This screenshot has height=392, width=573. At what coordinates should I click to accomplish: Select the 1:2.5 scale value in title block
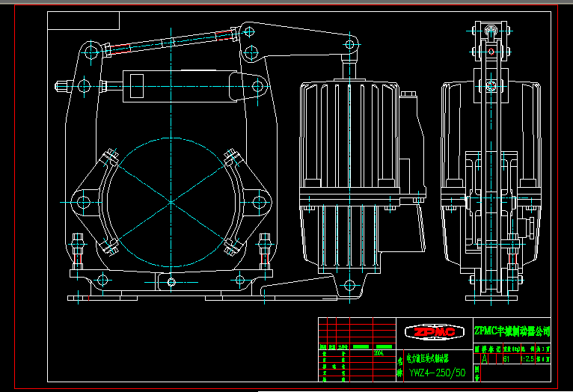click(x=524, y=359)
